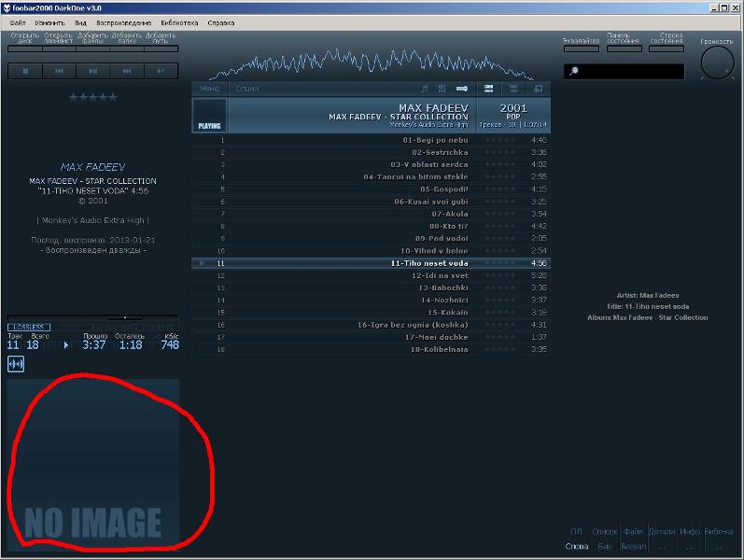
Task: Switch to the Детали tab
Action: coord(662,532)
